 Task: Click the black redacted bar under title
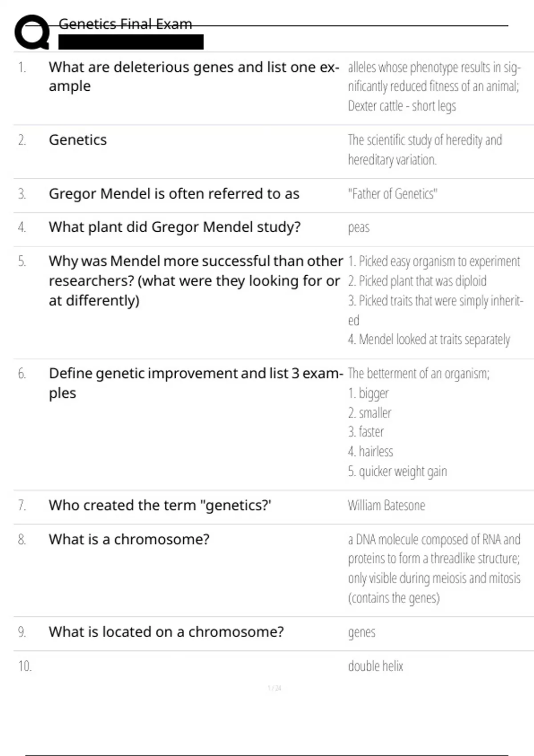pyautogui.click(x=131, y=42)
